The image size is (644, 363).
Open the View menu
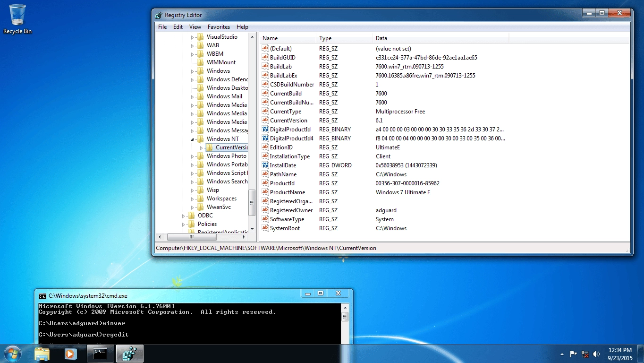195,27
